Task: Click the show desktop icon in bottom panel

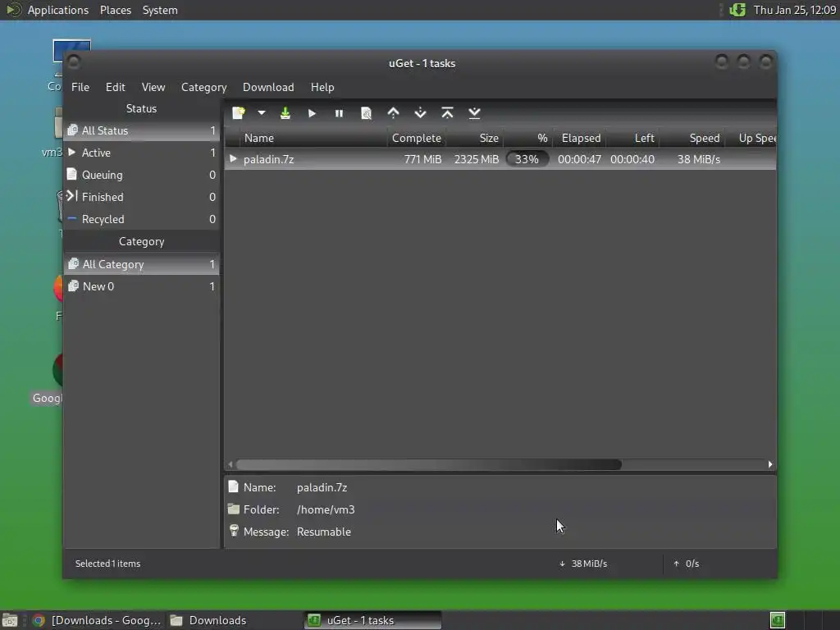Action: (x=10, y=620)
